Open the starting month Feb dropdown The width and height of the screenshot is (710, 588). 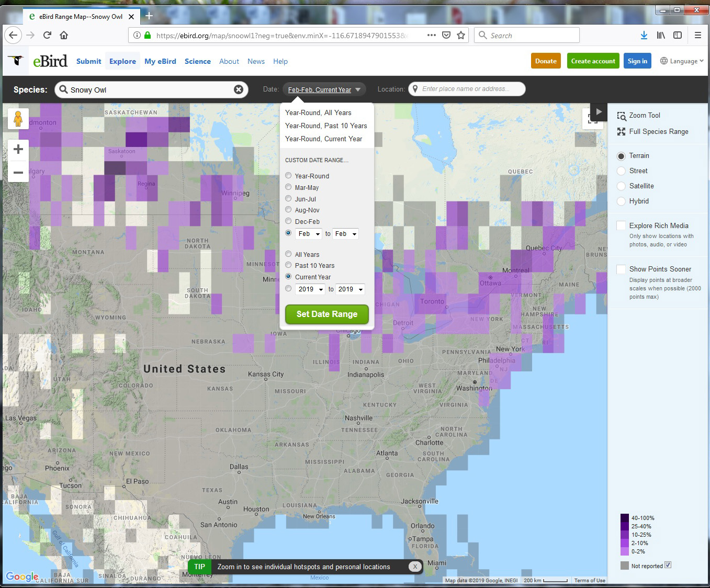click(x=308, y=234)
